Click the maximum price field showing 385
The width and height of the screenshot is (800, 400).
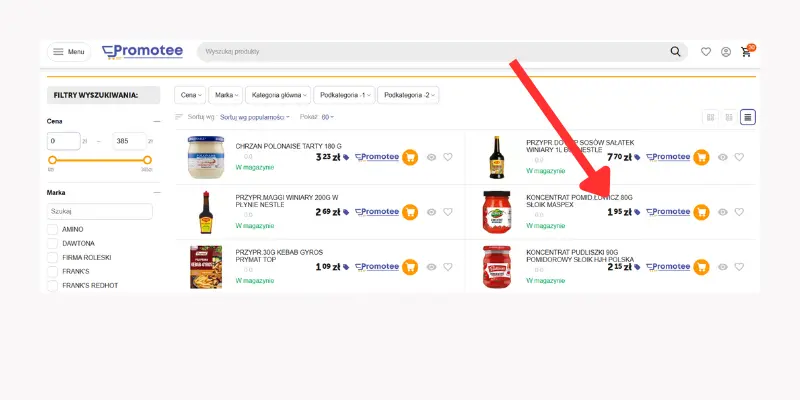click(130, 141)
